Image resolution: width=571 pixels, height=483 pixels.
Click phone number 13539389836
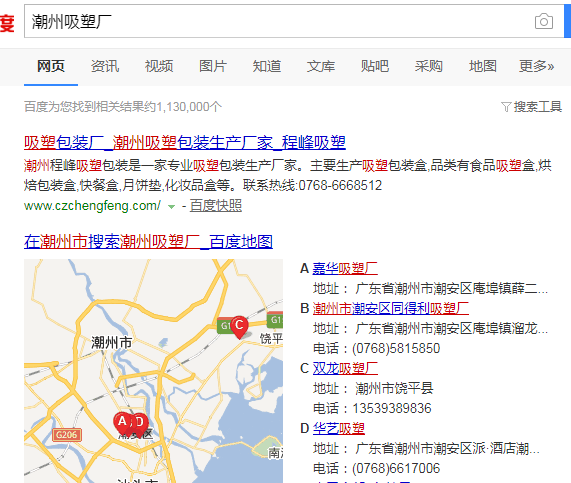(x=392, y=408)
